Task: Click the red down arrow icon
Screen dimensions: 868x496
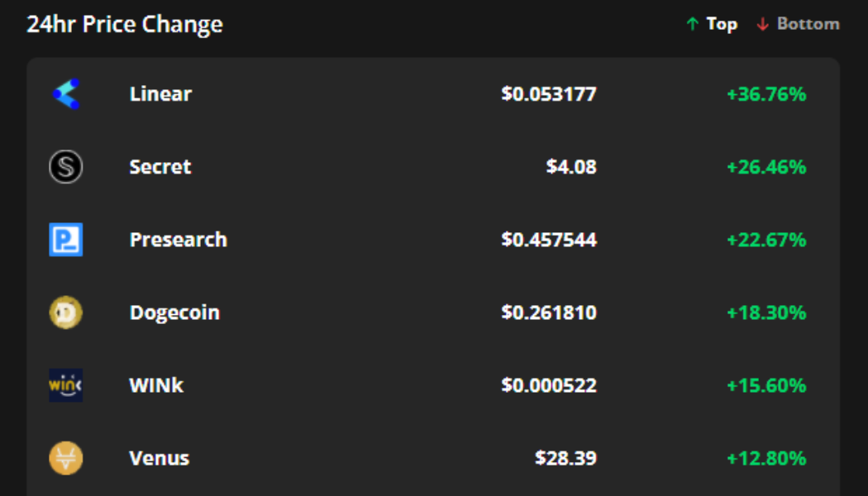Action: point(762,25)
